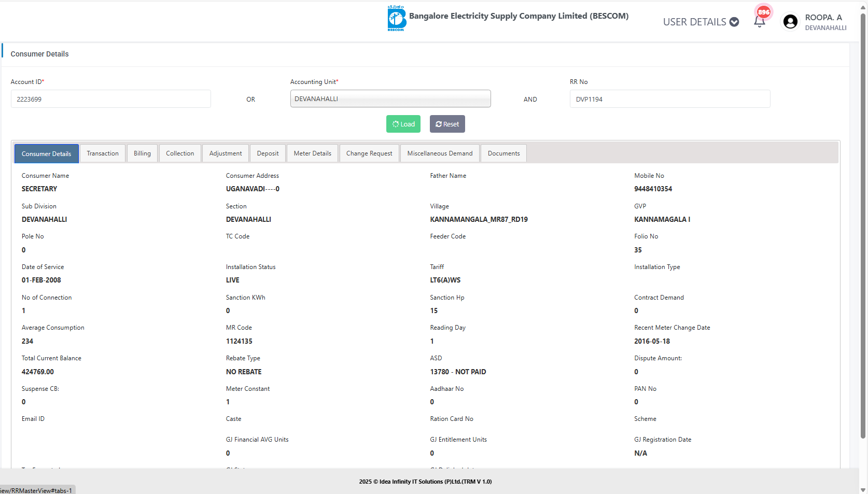Open the Deposit tab
Viewport: 868px width, 494px height.
point(268,153)
